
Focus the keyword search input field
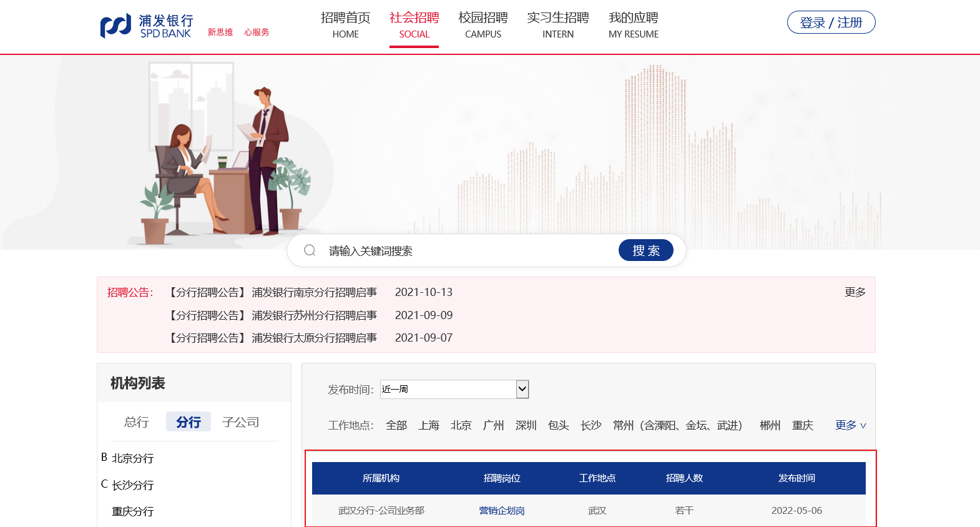(468, 251)
